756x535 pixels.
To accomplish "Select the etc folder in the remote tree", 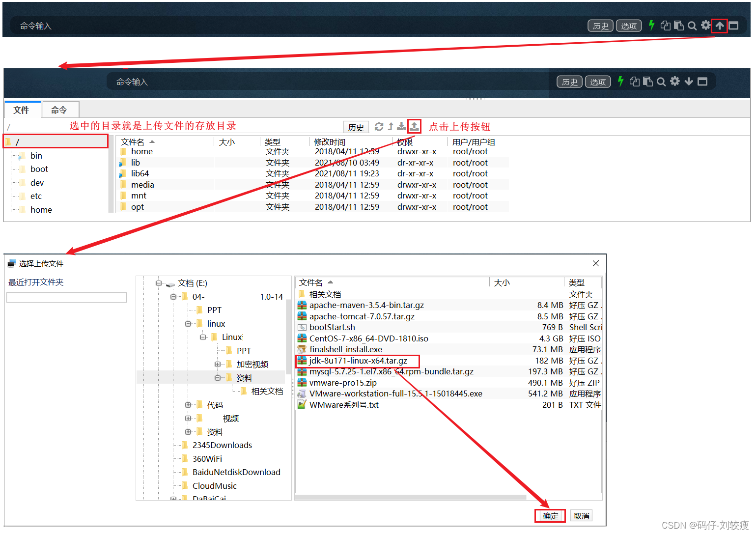I will pyautogui.click(x=36, y=196).
